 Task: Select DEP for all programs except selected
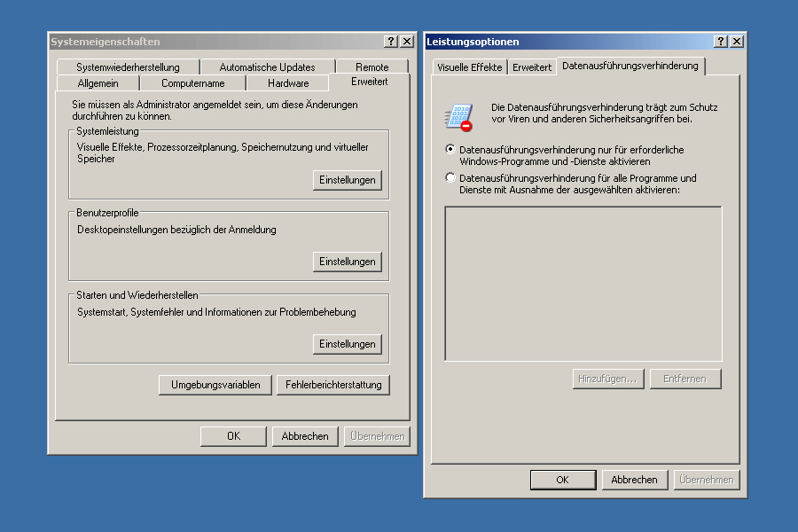coord(450,178)
